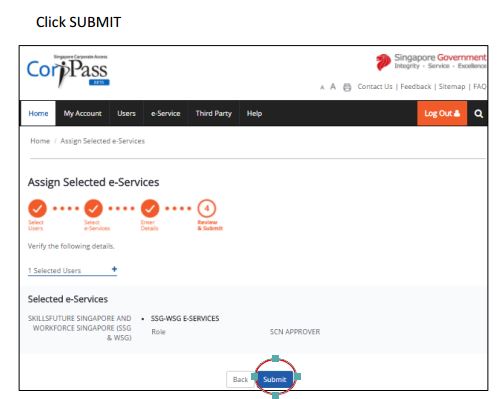
Task: Increase font size with large A
Action: [x=333, y=87]
